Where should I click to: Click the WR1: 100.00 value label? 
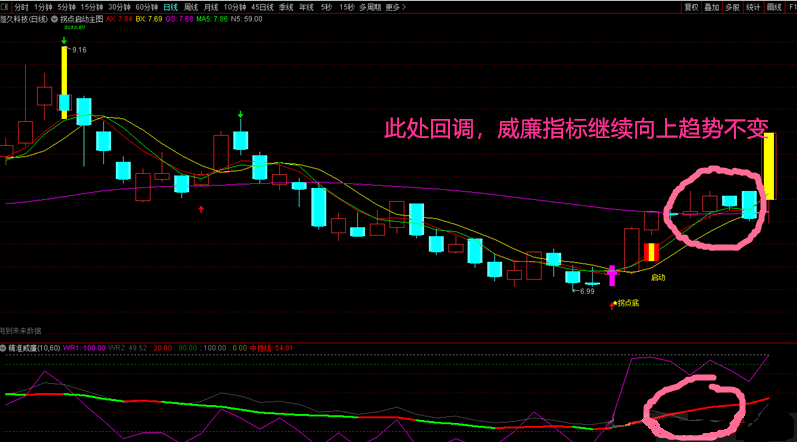[84, 348]
